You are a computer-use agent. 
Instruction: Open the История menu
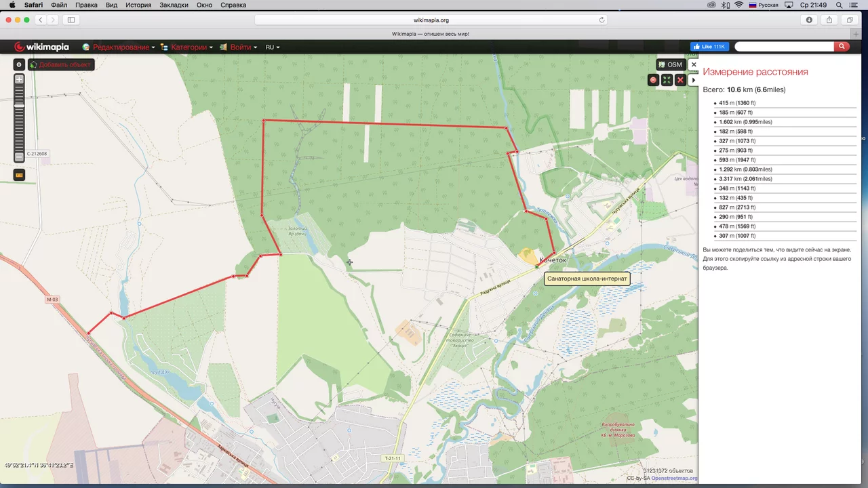click(x=138, y=5)
